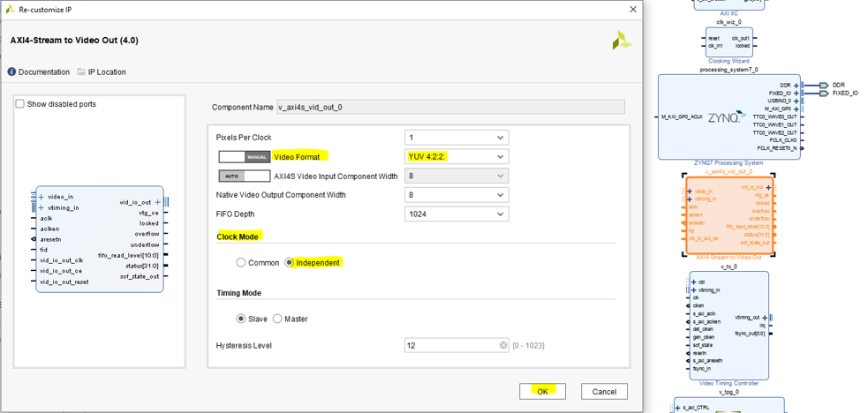Select the Video Timing Controller block

(x=729, y=325)
